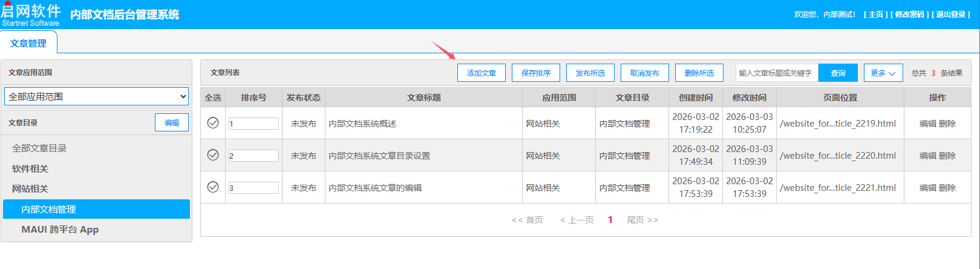Select 网站相关 in the directory tree

point(30,188)
